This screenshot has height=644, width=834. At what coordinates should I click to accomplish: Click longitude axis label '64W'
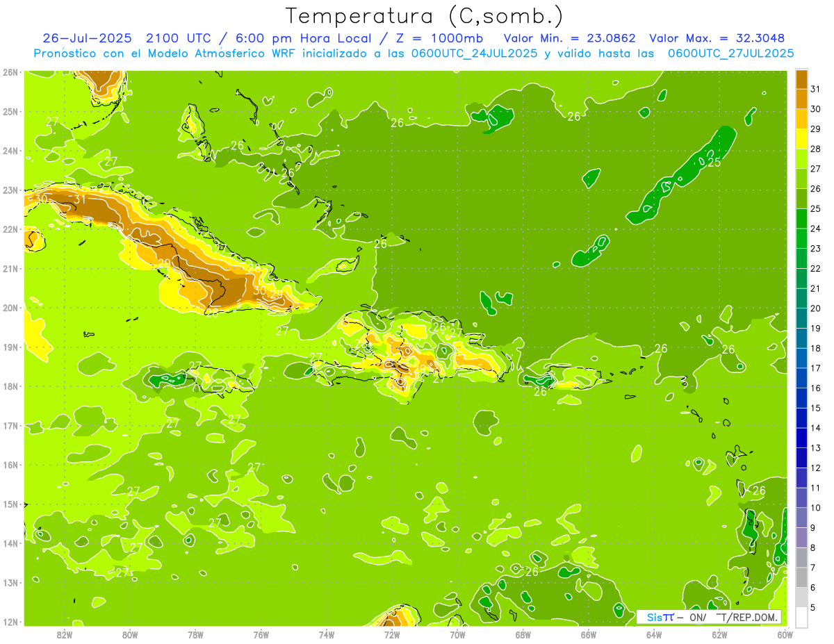pos(654,634)
